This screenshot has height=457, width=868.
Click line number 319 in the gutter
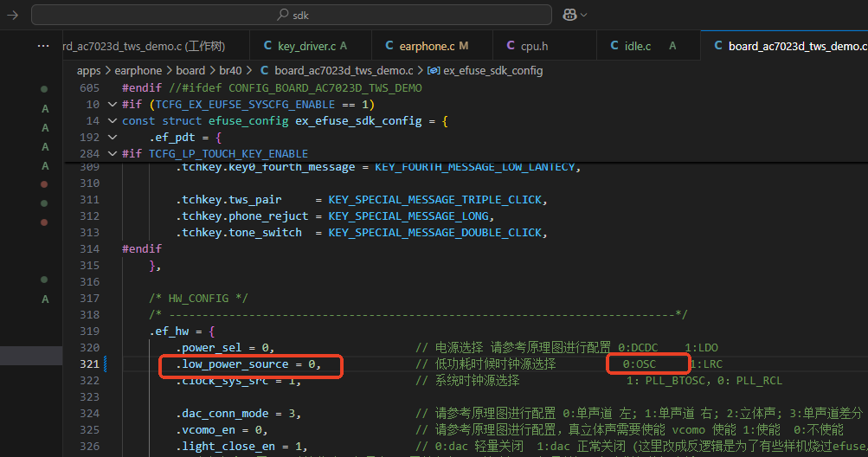point(89,331)
